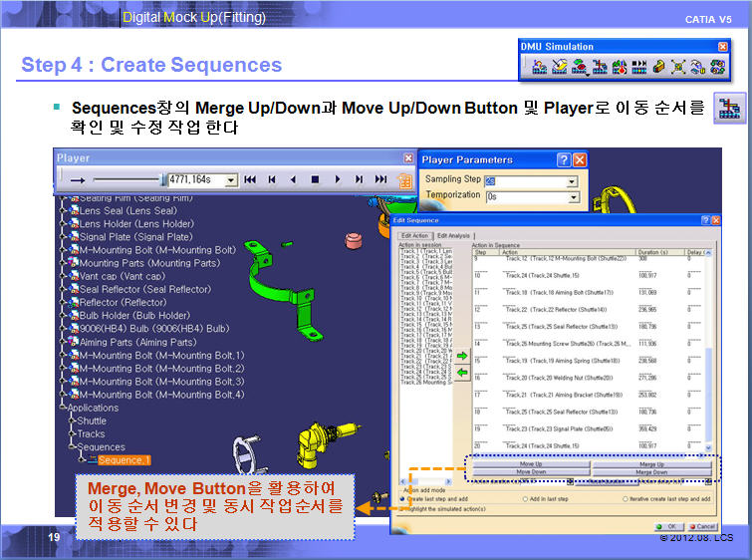This screenshot has height=560, width=752.
Task: Click the Move Down button
Action: pos(531,472)
